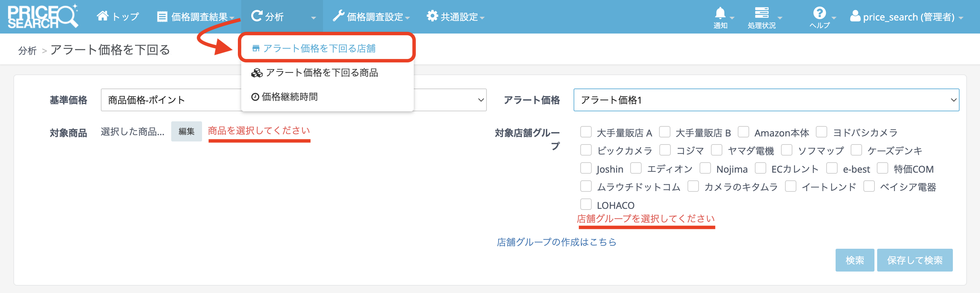Click the PRICE SEARCH logo
980x293 pixels.
(x=43, y=17)
